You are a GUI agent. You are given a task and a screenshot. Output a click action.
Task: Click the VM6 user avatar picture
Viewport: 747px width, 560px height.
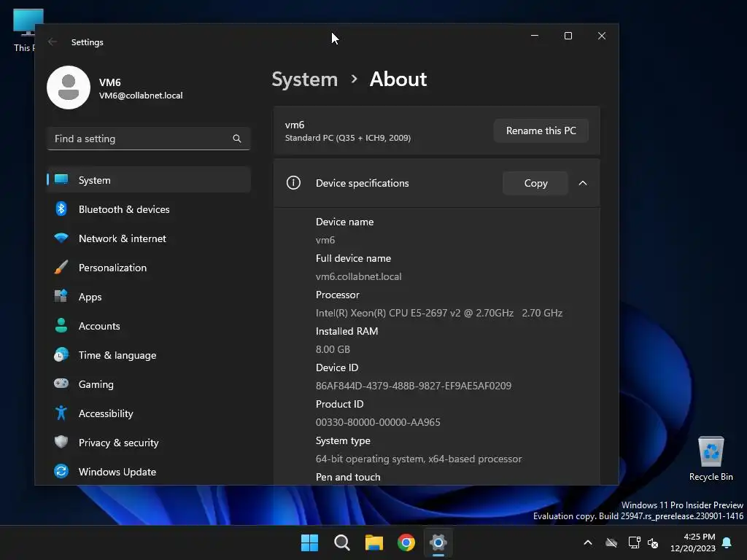pyautogui.click(x=69, y=87)
